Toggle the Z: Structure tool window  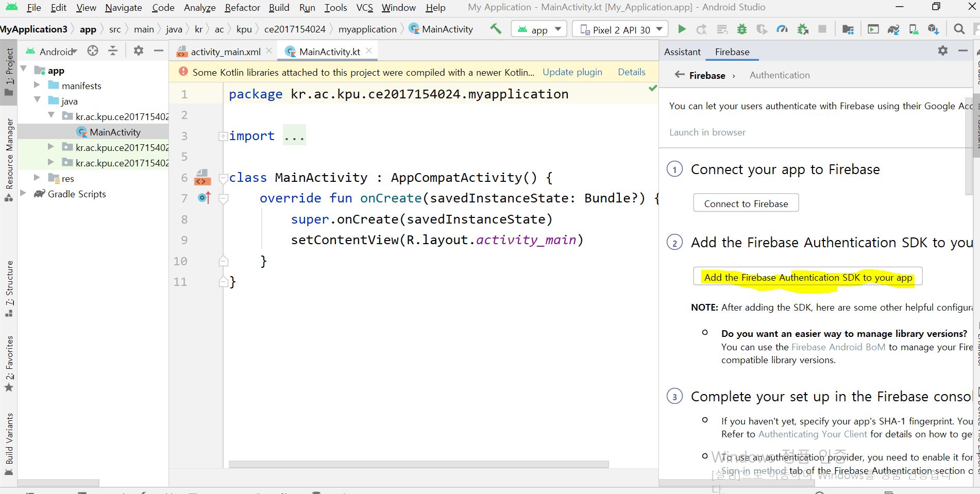pyautogui.click(x=9, y=288)
